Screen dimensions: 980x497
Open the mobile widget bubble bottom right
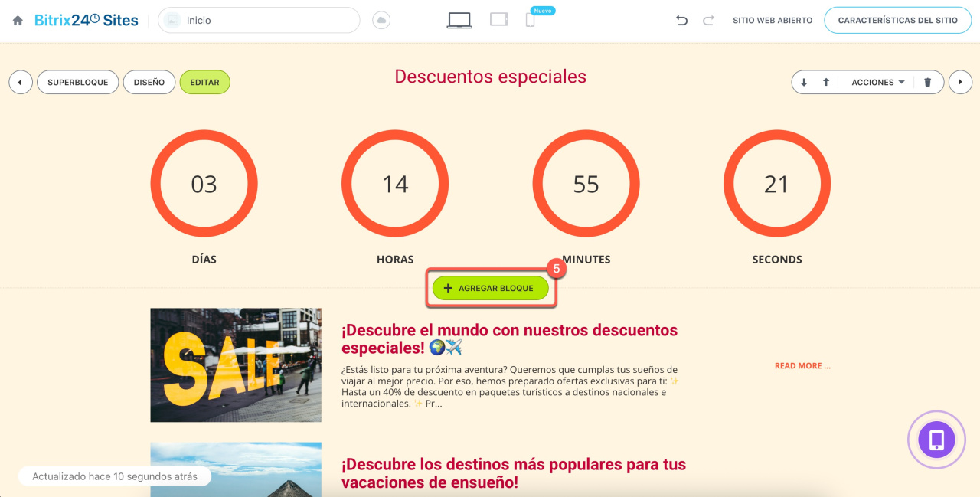(936, 440)
